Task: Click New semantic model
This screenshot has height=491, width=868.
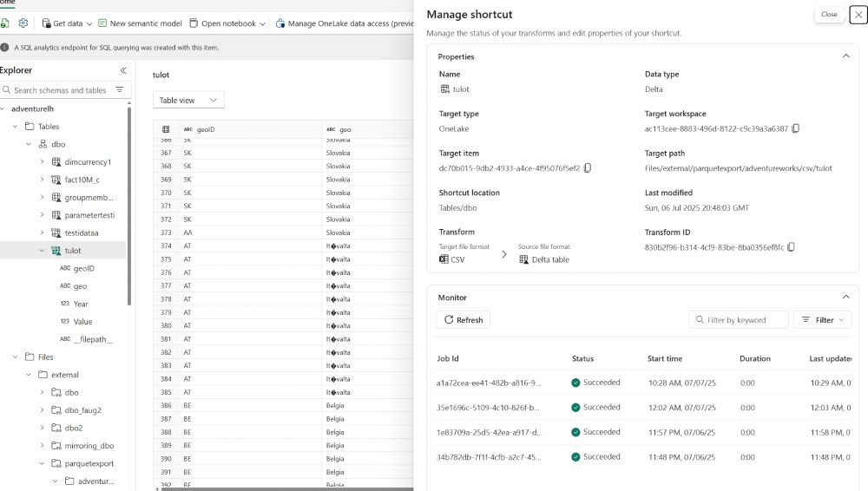Action: pyautogui.click(x=140, y=23)
